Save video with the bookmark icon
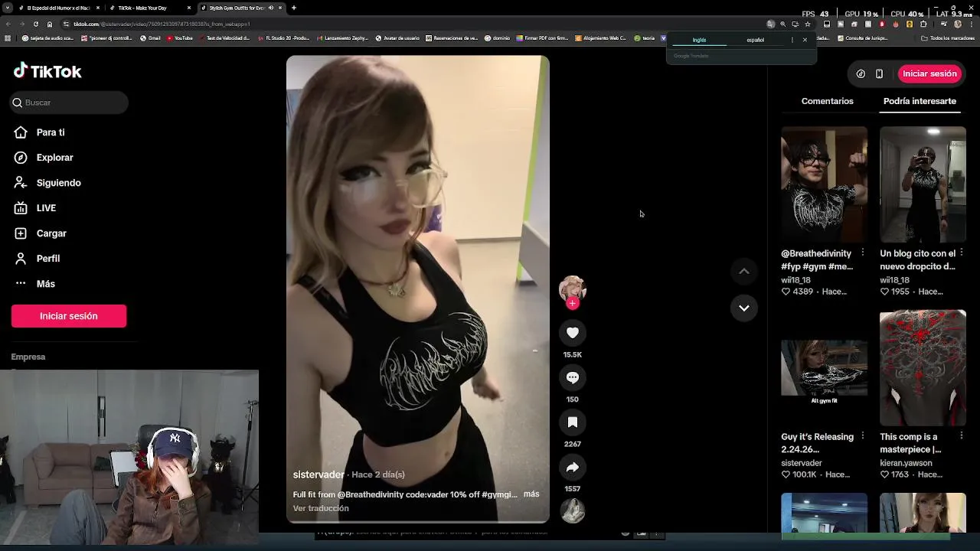Screen dimensions: 980x551 [573, 422]
